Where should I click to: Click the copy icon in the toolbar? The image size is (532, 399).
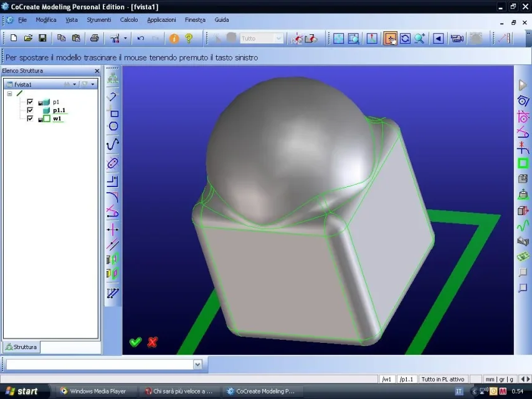coord(61,38)
